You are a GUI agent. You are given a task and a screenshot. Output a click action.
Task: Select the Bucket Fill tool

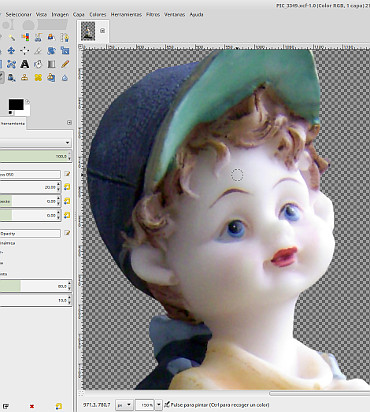click(38, 64)
